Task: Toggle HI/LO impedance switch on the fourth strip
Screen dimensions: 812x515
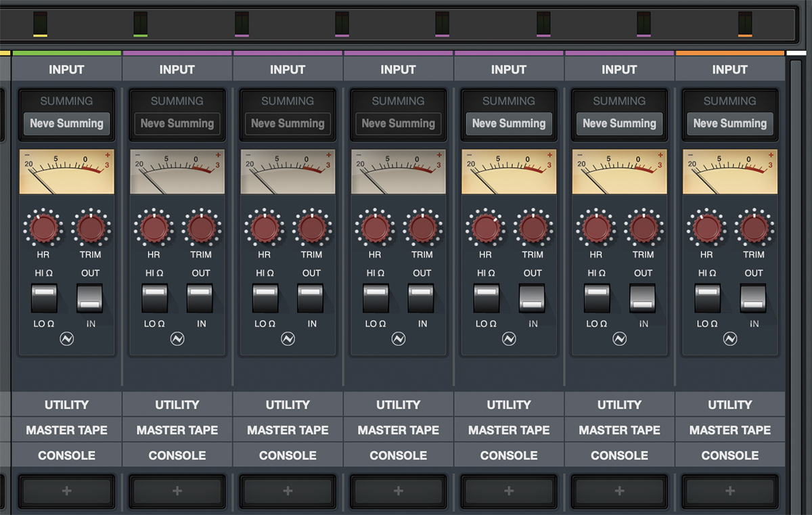Action: pyautogui.click(x=376, y=298)
